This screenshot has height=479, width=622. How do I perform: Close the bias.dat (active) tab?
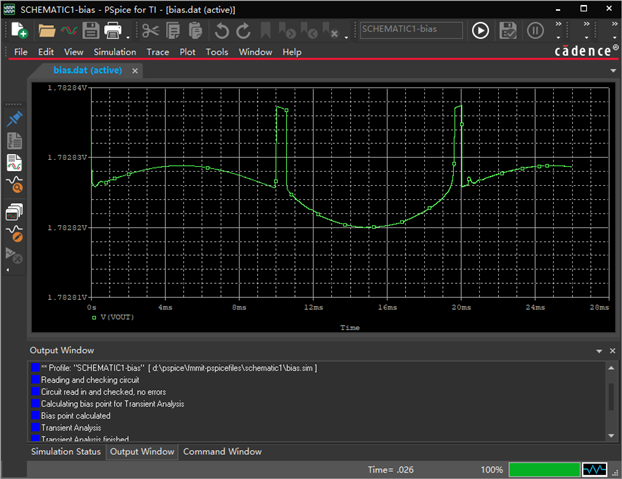pos(135,71)
